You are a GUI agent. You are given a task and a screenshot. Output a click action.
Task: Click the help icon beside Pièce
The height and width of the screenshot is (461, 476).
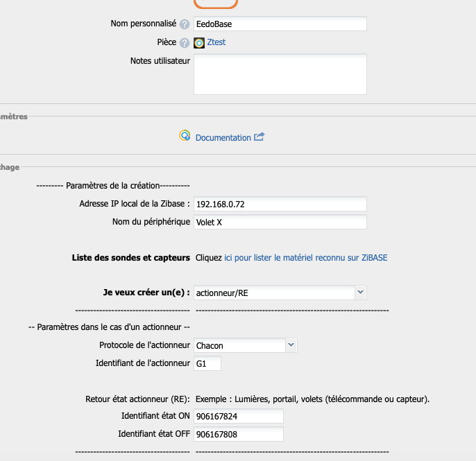185,43
